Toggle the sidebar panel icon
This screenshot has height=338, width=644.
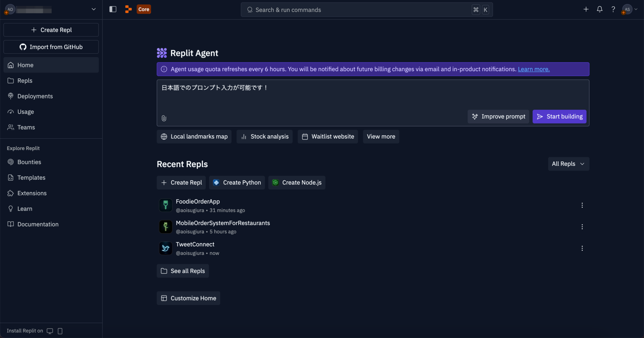point(113,9)
